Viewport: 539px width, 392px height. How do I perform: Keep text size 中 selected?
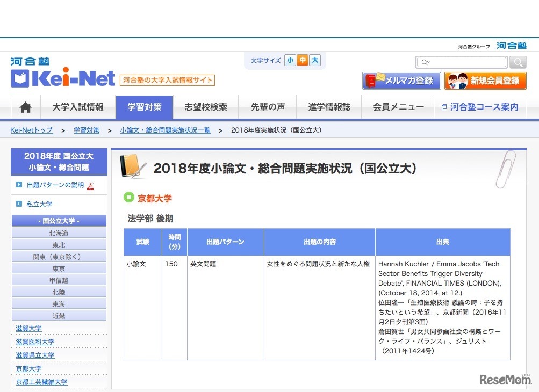(x=303, y=61)
